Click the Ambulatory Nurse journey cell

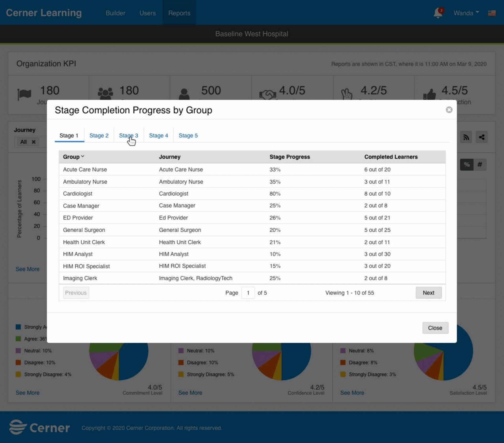coord(181,182)
